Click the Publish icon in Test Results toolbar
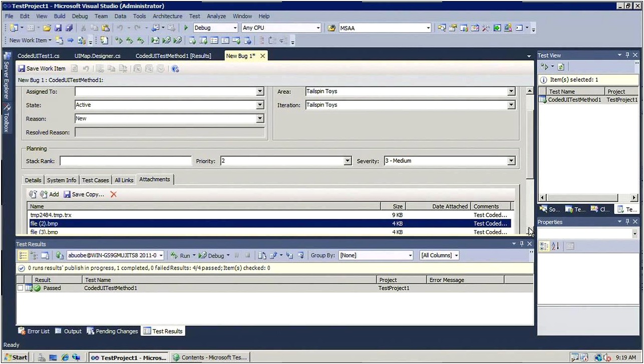The image size is (644, 364). (x=60, y=255)
